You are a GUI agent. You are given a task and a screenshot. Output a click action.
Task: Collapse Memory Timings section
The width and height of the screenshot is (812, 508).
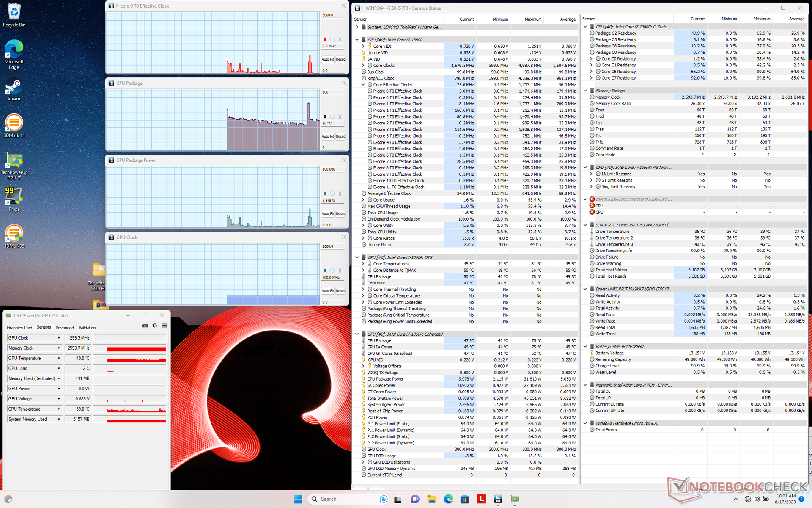[585, 91]
